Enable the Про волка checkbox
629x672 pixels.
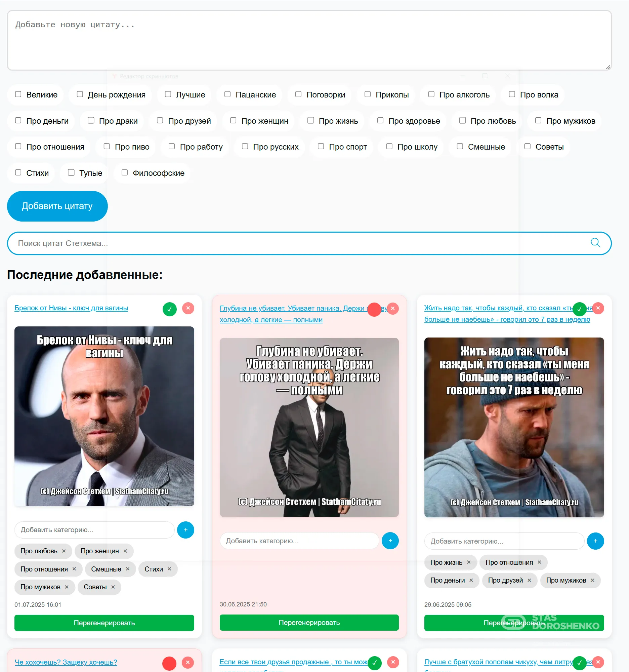(x=512, y=94)
